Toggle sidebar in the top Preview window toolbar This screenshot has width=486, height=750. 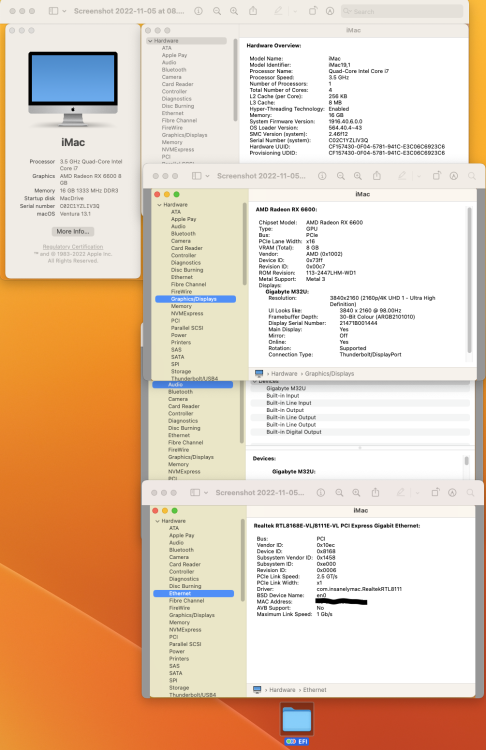[x=54, y=11]
